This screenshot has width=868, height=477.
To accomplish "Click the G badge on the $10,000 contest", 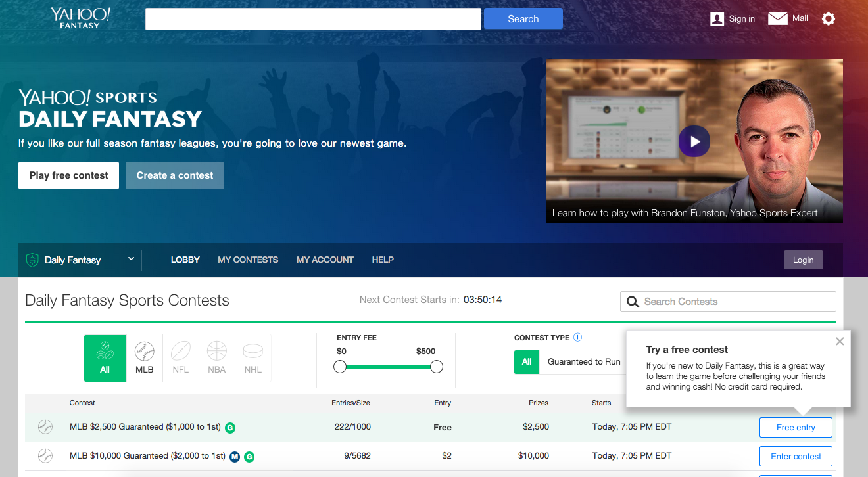I will [x=249, y=457].
